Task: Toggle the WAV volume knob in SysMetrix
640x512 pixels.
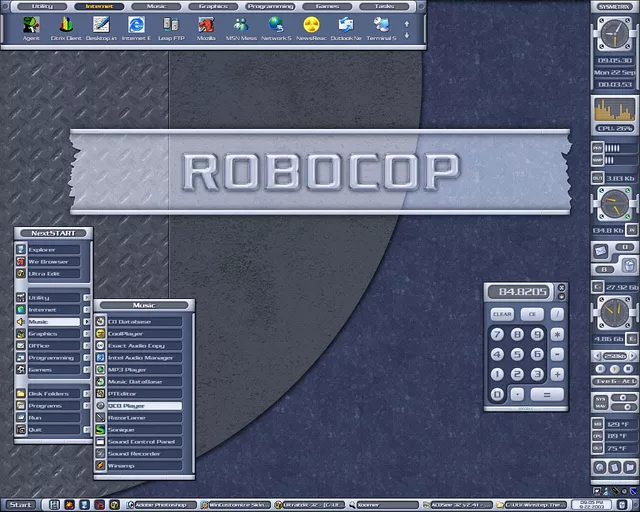Action: pos(628,407)
